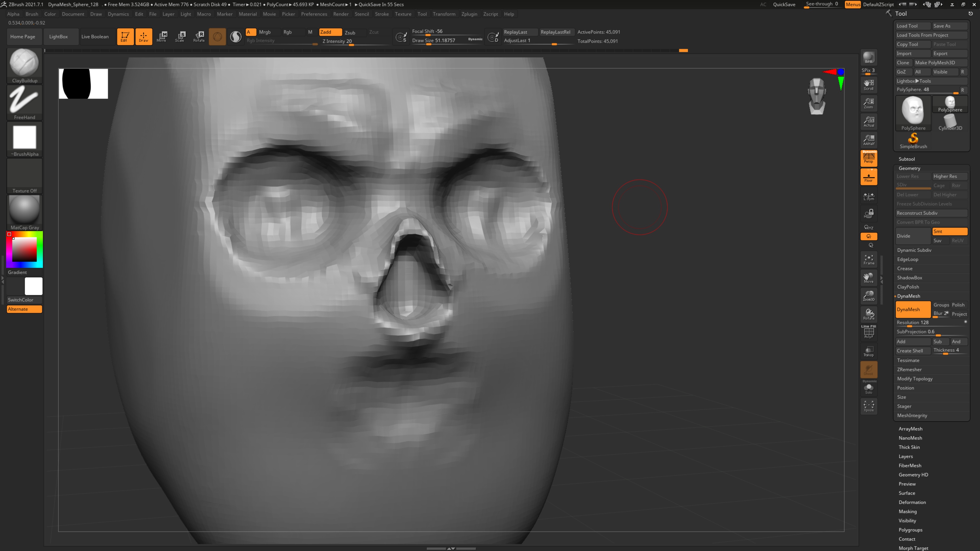Expand the ZRemesher section
This screenshot has width=980, height=551.
coord(909,370)
